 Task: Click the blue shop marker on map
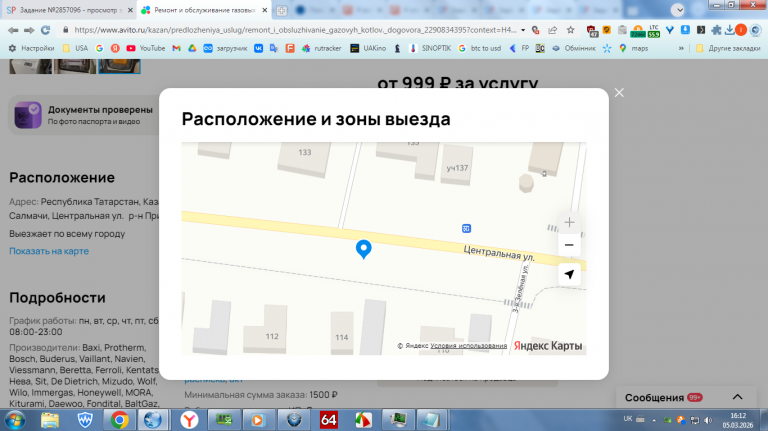click(466, 229)
